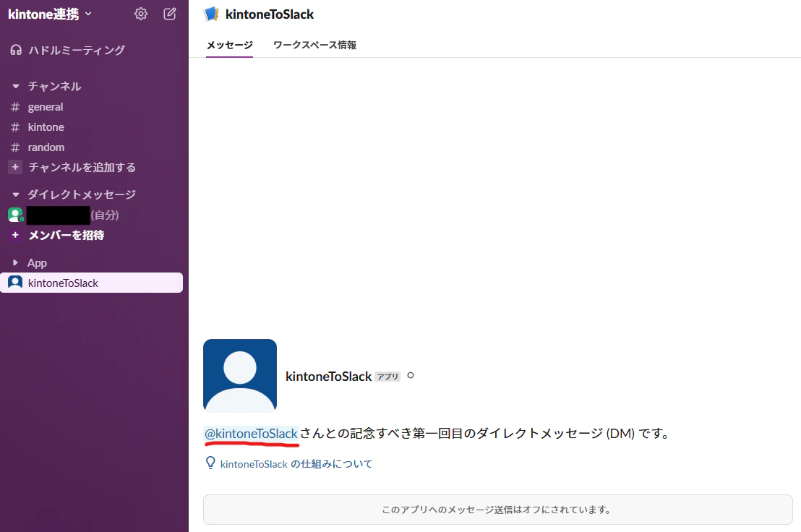Screen dimensions: 801x532
Task: Switch to the メッセージ tab
Action: pyautogui.click(x=229, y=45)
